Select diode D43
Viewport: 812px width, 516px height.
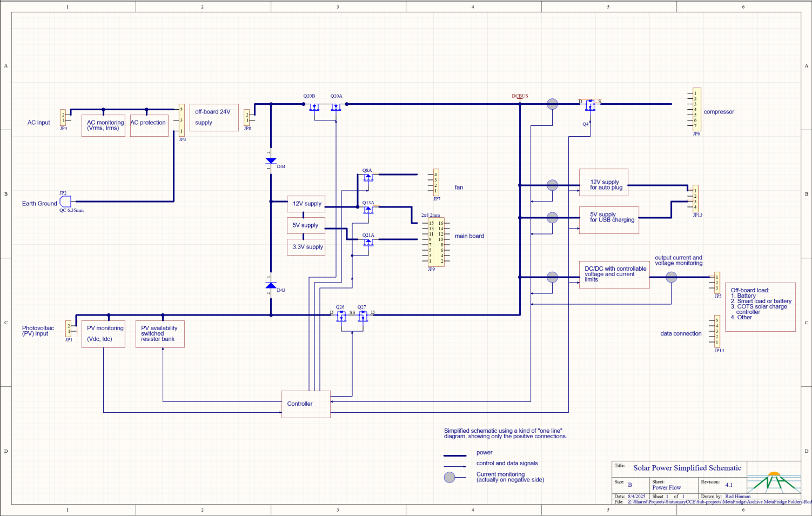(271, 285)
